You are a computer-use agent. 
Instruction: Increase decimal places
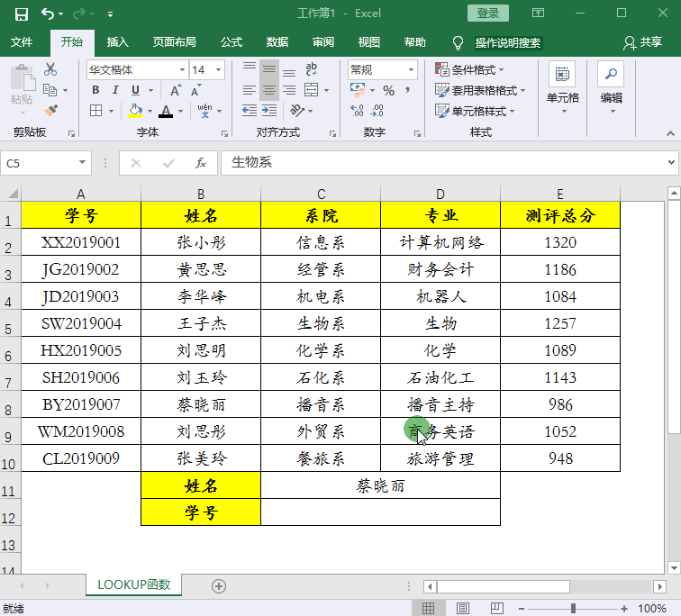point(357,111)
